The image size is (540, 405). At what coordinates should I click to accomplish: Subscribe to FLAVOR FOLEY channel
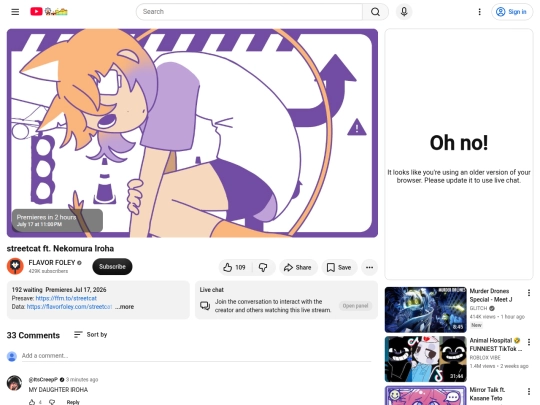coord(112,267)
